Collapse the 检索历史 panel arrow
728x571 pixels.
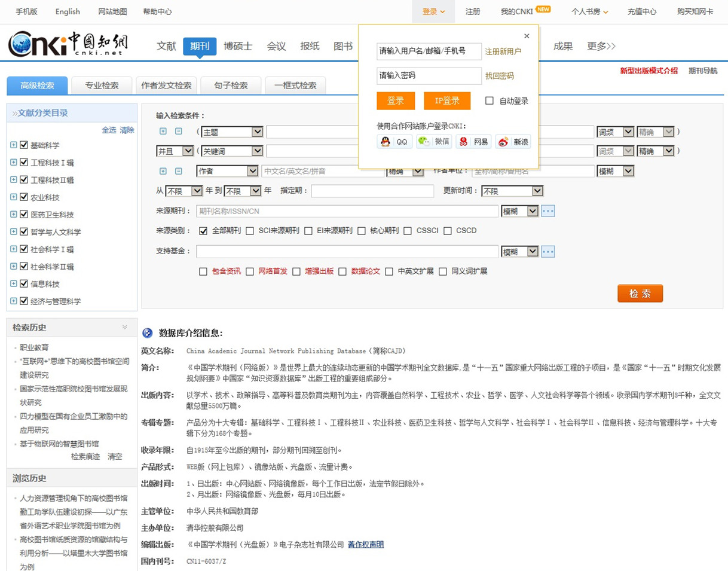(125, 327)
